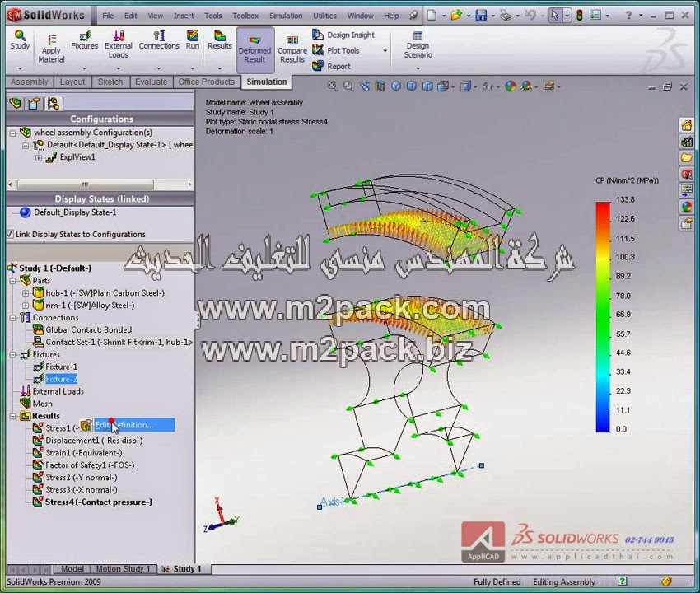Switch to the Sketch tab

tap(110, 82)
